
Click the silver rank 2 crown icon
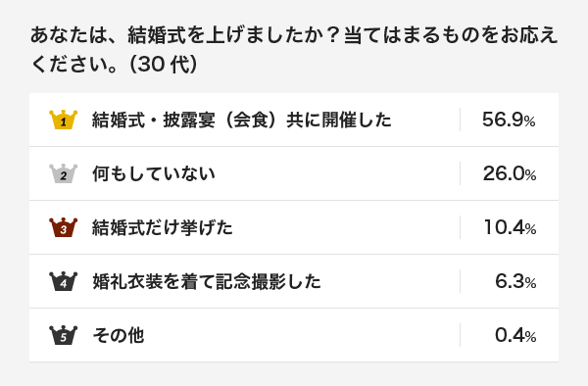(x=64, y=173)
